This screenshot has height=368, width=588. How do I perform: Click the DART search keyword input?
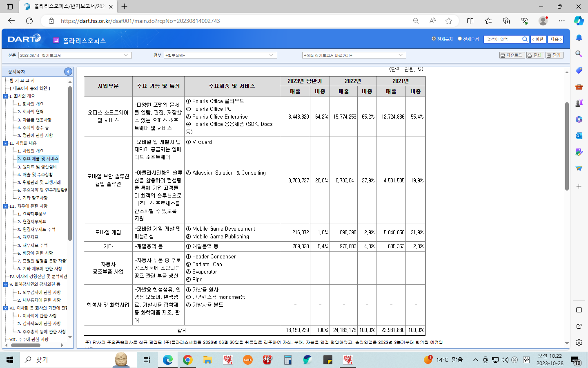coord(503,39)
